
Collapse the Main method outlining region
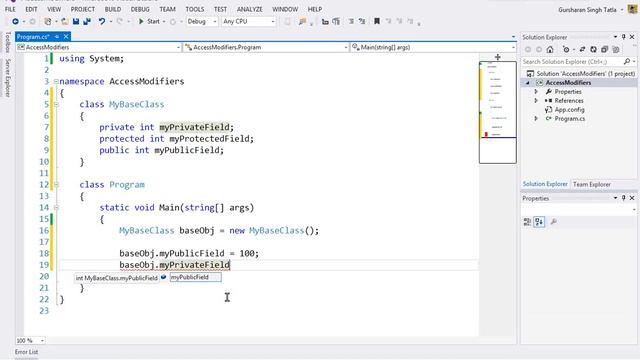click(56, 207)
